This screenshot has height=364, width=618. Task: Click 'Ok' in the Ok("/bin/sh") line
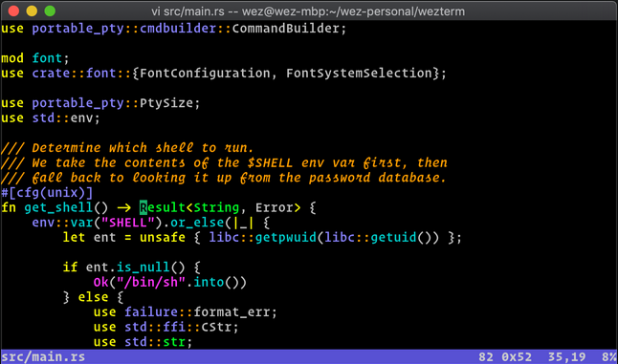[x=100, y=283]
